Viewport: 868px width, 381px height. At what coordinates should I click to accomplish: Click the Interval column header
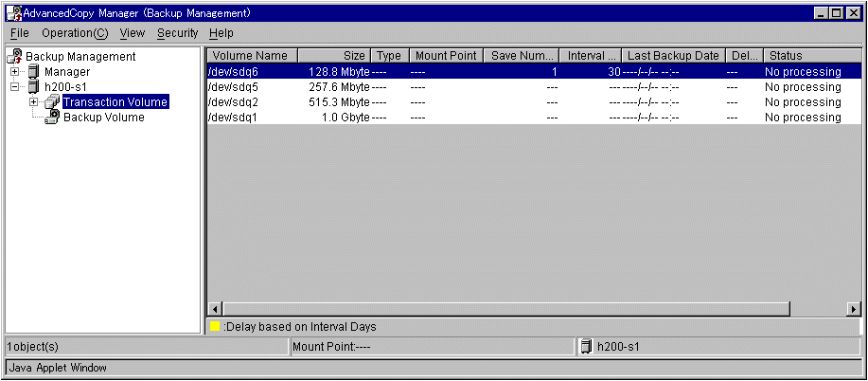(590, 56)
